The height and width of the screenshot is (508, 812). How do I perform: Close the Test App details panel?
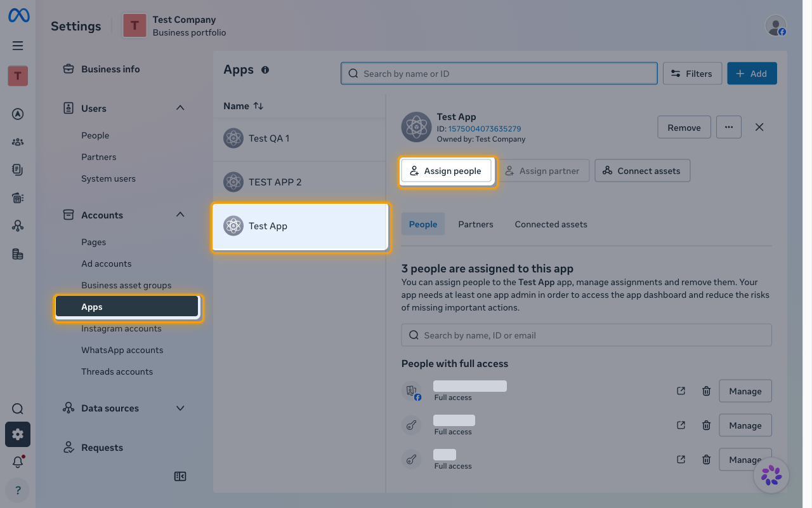[x=759, y=127]
